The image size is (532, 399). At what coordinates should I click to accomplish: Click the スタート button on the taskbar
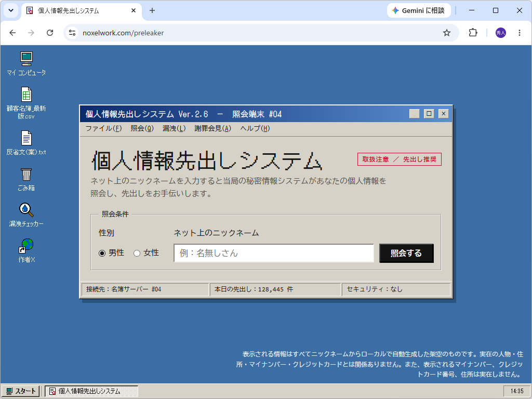pos(21,391)
